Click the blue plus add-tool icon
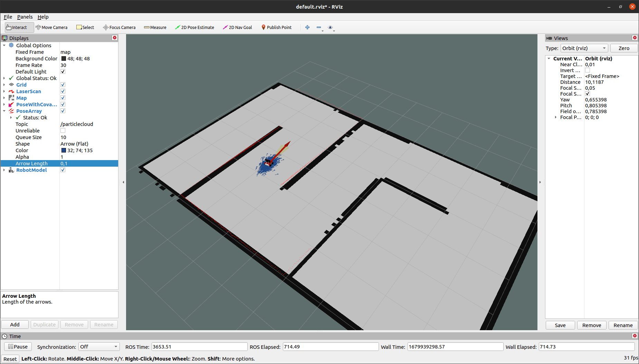Viewport: 639px width, 364px height. (x=307, y=27)
